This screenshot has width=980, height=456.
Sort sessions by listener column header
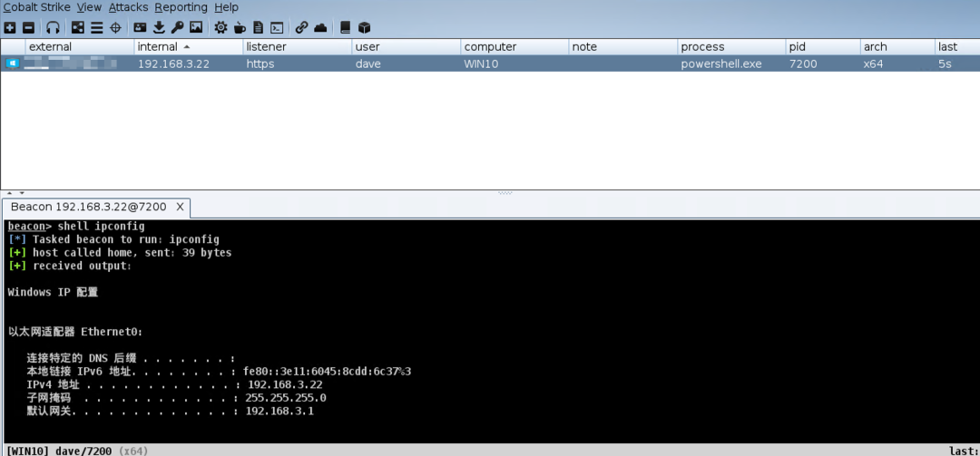pyautogui.click(x=297, y=47)
